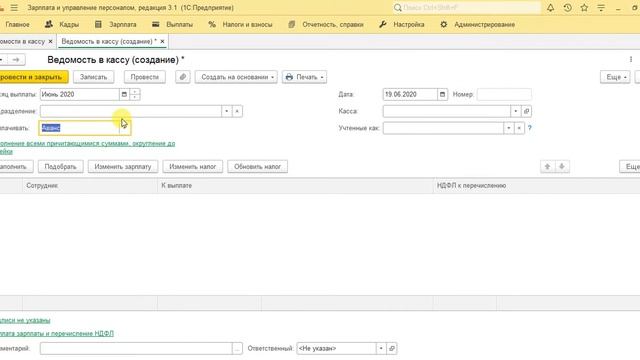
Task: Switch to Ведомость в кассу (создание) tab
Action: click(x=109, y=41)
